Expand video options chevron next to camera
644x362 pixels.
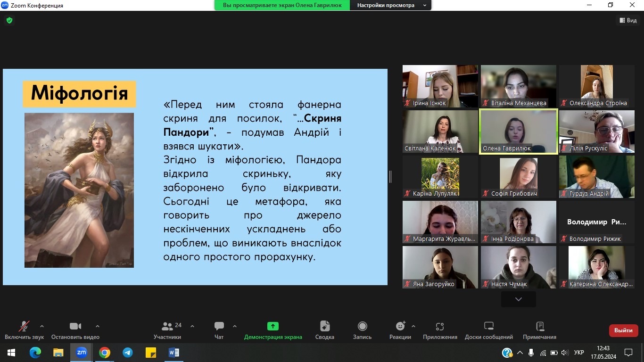98,326
